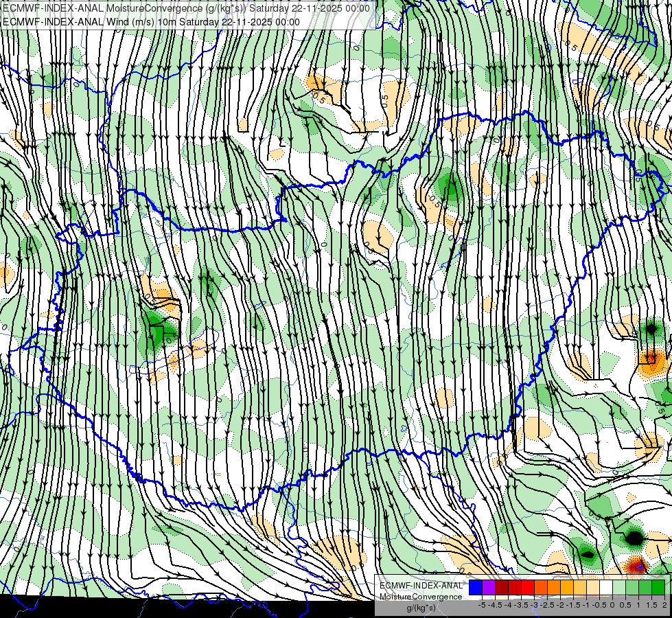This screenshot has height=618, width=672.
Task: Click the light green swatch between 0.5 and 1
Action: click(x=632, y=588)
